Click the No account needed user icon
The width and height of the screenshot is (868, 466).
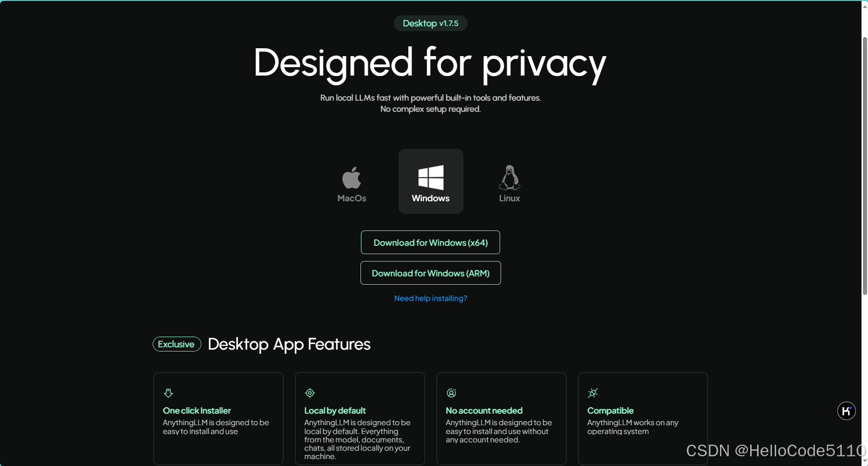pyautogui.click(x=451, y=393)
